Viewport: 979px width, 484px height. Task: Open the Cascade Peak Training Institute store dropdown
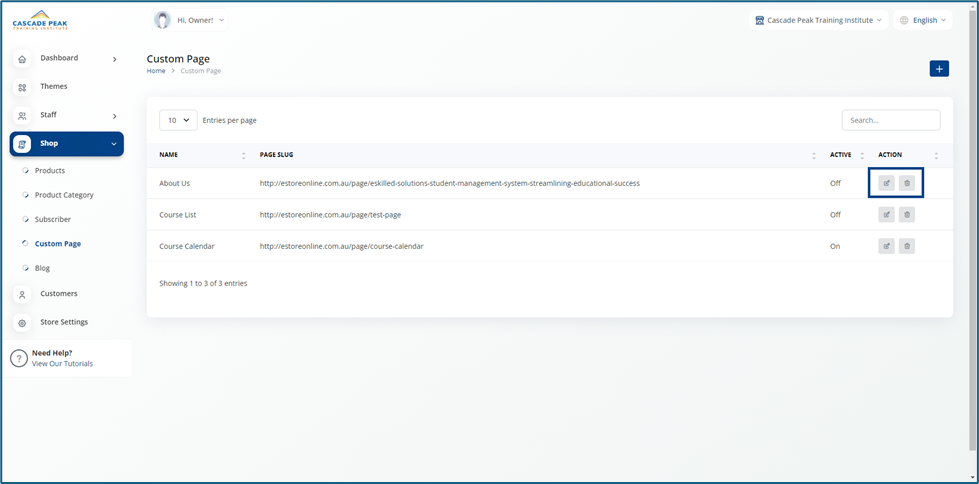819,20
